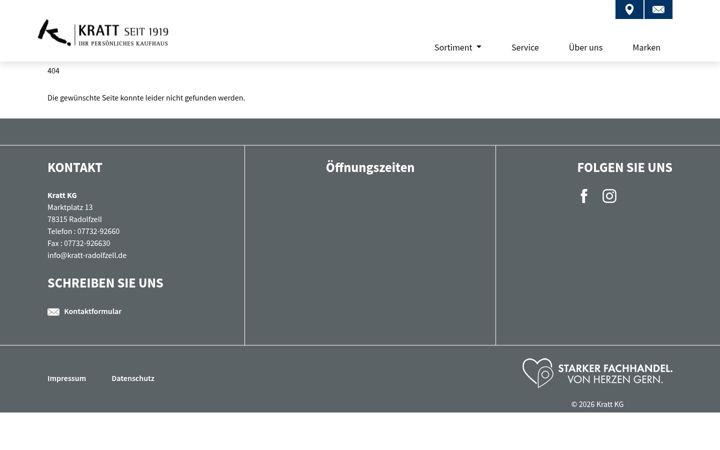The width and height of the screenshot is (720, 450).
Task: Open Starker Fachhandel heart logo
Action: pyautogui.click(x=597, y=373)
